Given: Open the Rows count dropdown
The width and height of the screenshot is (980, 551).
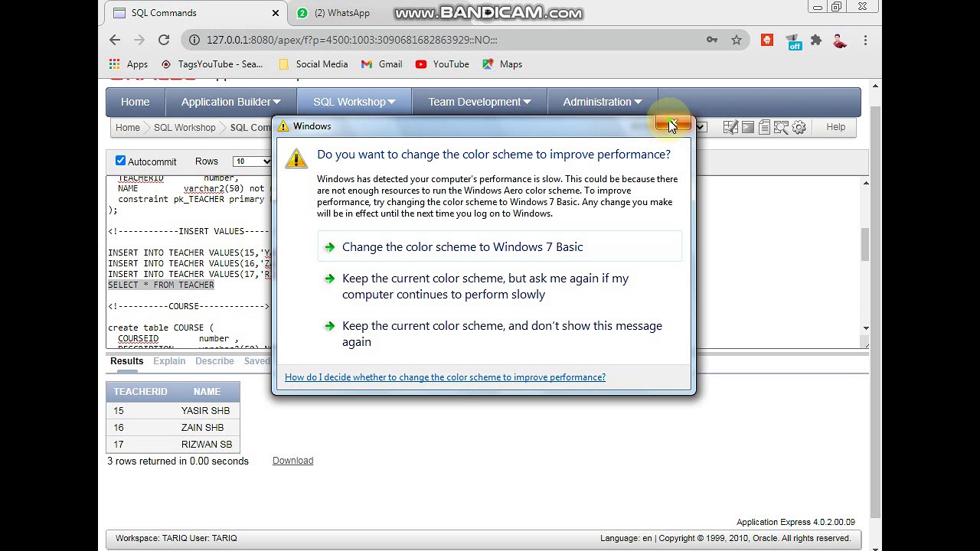Looking at the screenshot, I should click(253, 161).
